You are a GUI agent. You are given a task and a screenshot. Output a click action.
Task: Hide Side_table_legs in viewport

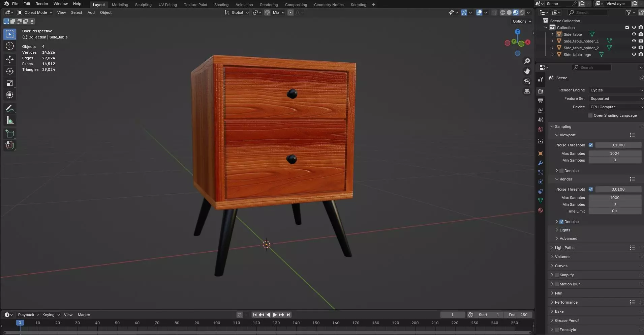pyautogui.click(x=634, y=54)
